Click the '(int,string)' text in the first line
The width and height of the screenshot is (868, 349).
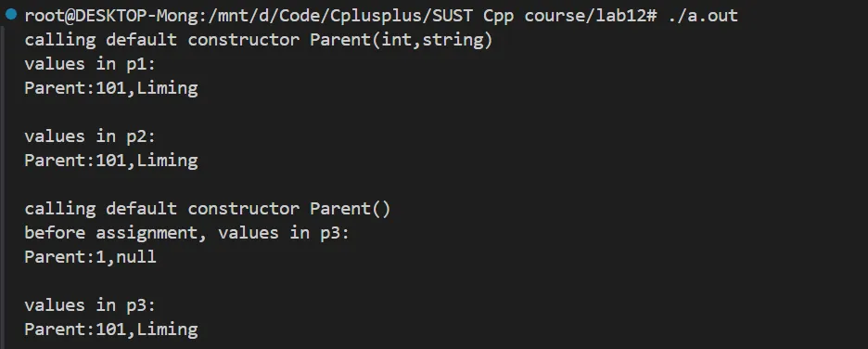[x=432, y=40]
